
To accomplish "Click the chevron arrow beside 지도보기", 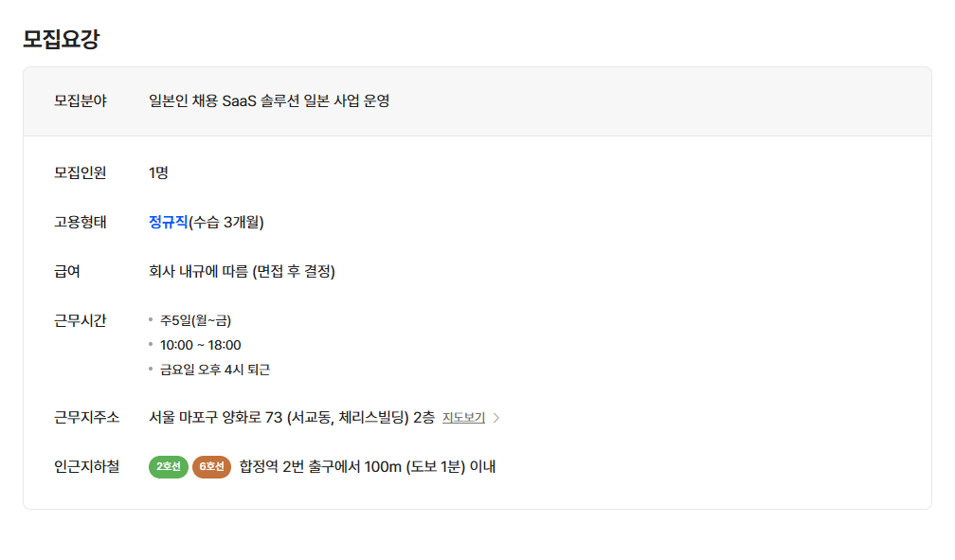I will click(496, 418).
